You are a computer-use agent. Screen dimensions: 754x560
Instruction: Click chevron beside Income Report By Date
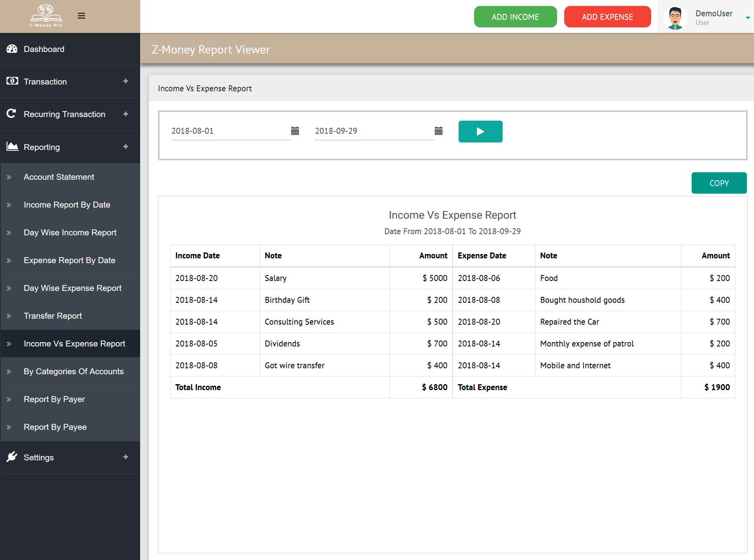tap(9, 205)
